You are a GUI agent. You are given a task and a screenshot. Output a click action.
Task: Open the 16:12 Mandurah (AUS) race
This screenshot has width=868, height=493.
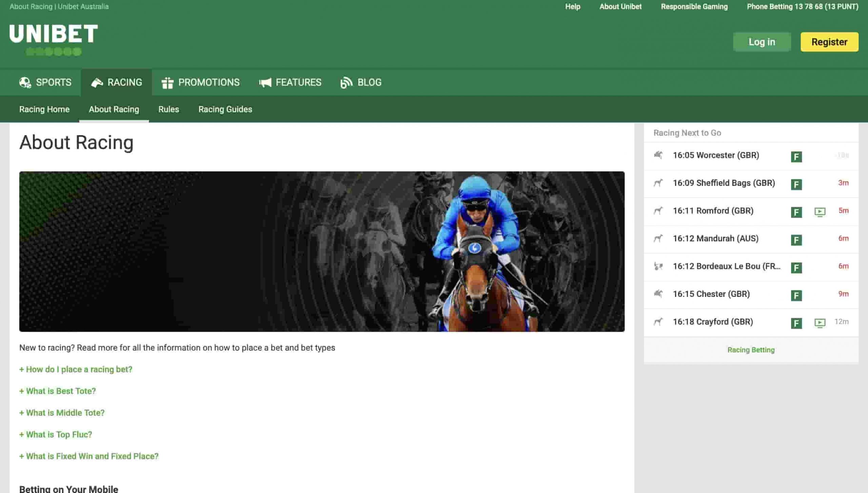[751, 239]
